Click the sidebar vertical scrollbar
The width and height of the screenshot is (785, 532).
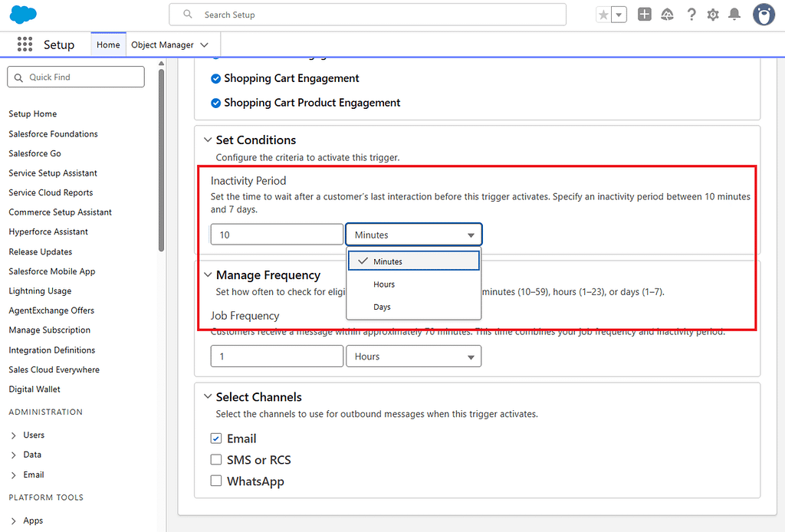tap(161, 160)
